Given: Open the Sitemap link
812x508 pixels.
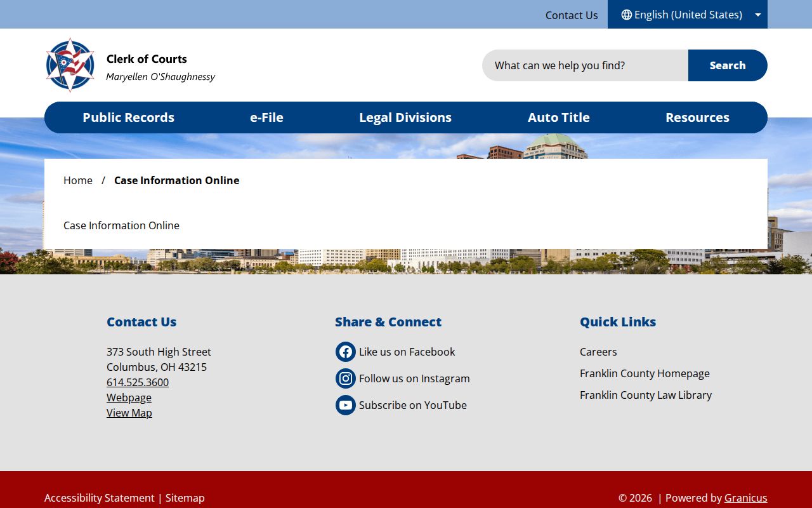Looking at the screenshot, I should coord(185,498).
